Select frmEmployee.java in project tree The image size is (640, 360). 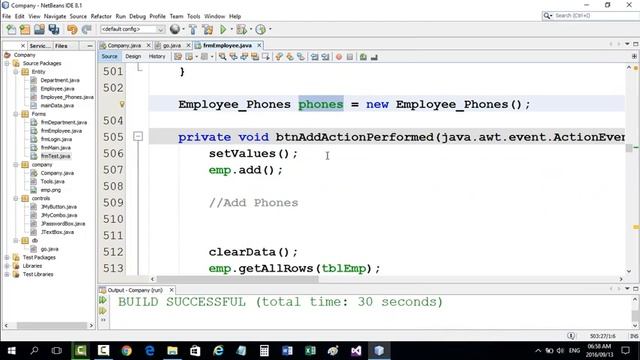coord(61,131)
